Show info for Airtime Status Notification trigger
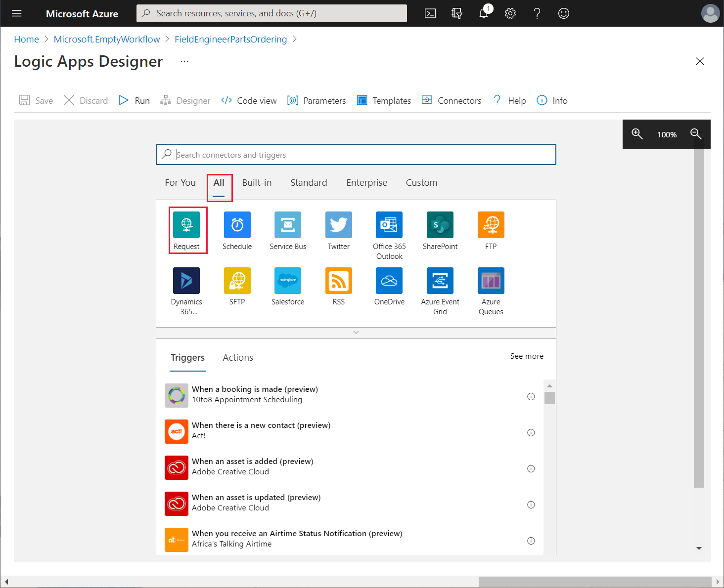This screenshot has width=724, height=588. coord(531,541)
